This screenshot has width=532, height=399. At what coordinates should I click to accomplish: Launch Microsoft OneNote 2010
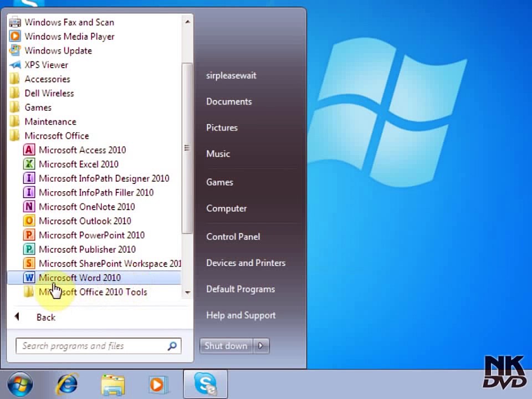(x=94, y=207)
